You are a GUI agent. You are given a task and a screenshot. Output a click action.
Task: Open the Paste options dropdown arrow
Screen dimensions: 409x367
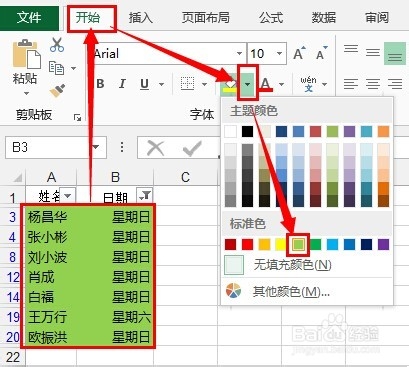[26, 93]
